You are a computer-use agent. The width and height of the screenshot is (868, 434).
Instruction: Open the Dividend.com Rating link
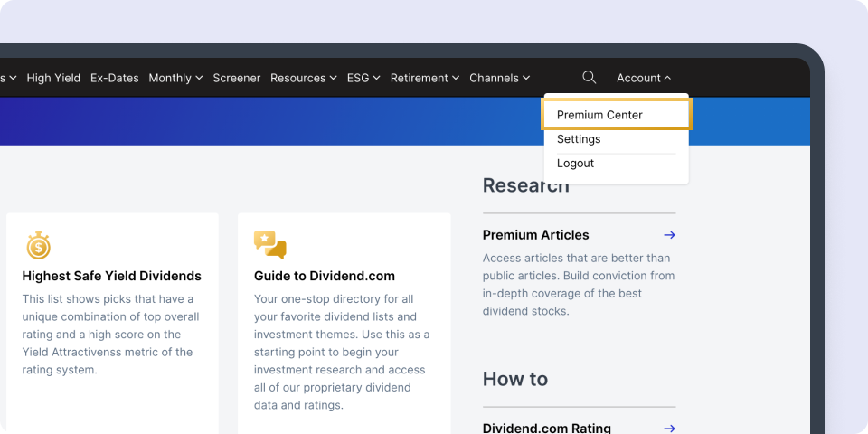coord(546,429)
